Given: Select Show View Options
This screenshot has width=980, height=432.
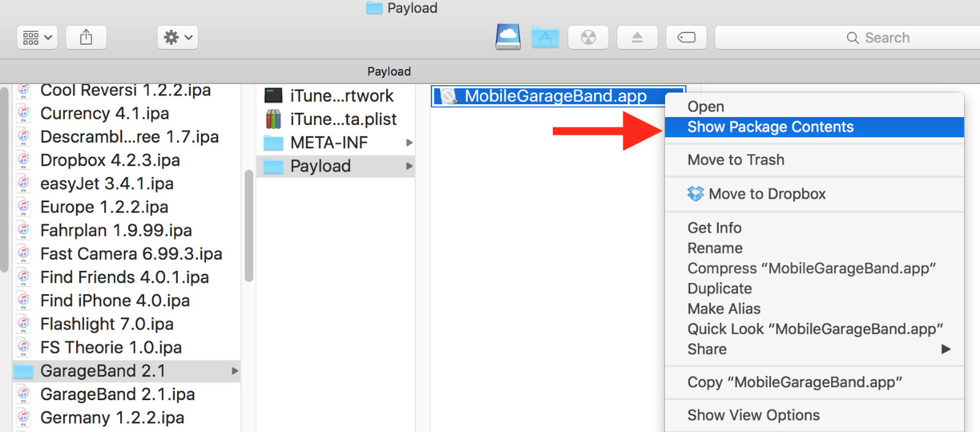Looking at the screenshot, I should (815, 415).
